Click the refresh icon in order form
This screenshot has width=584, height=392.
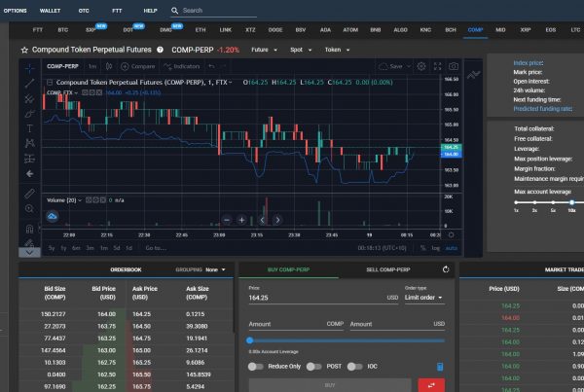pos(446,269)
